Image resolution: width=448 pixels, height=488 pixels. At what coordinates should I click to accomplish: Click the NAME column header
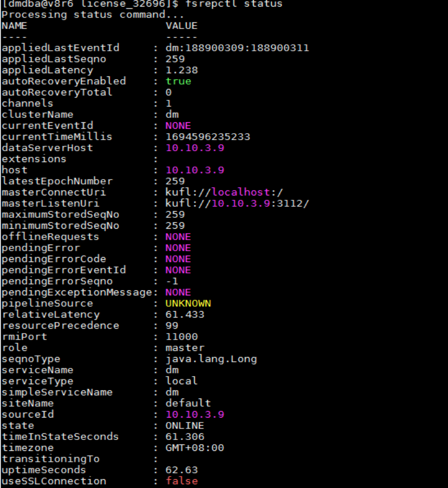pyautogui.click(x=14, y=26)
